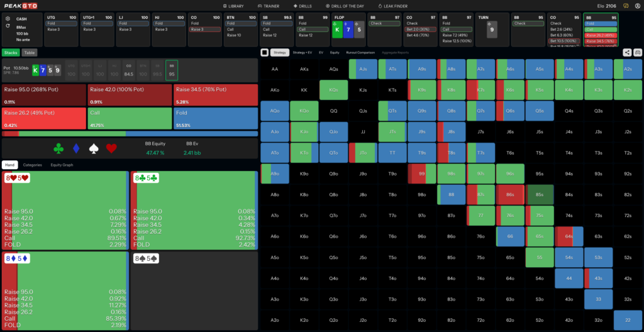This screenshot has width=644, height=332.
Task: Open the game settings gear icon
Action: pos(8,19)
